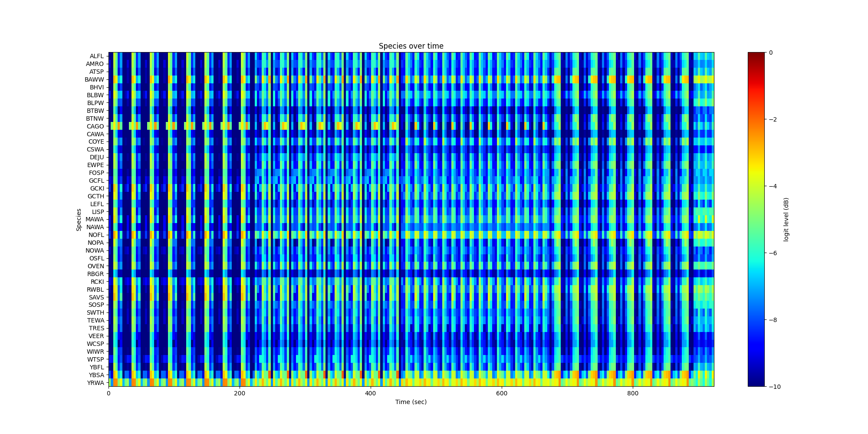Screen dimensions: 868x434
Task: Click the 'Species' y-axis label
Action: (x=79, y=220)
